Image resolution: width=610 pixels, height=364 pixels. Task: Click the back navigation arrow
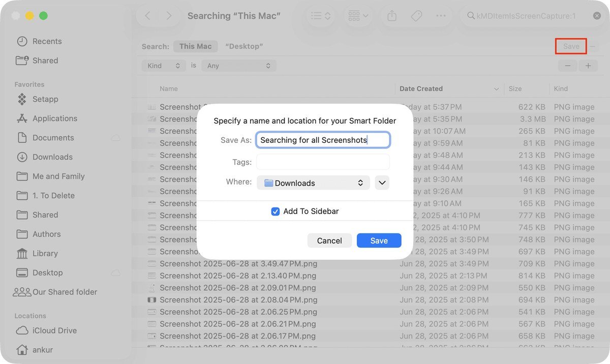[147, 16]
